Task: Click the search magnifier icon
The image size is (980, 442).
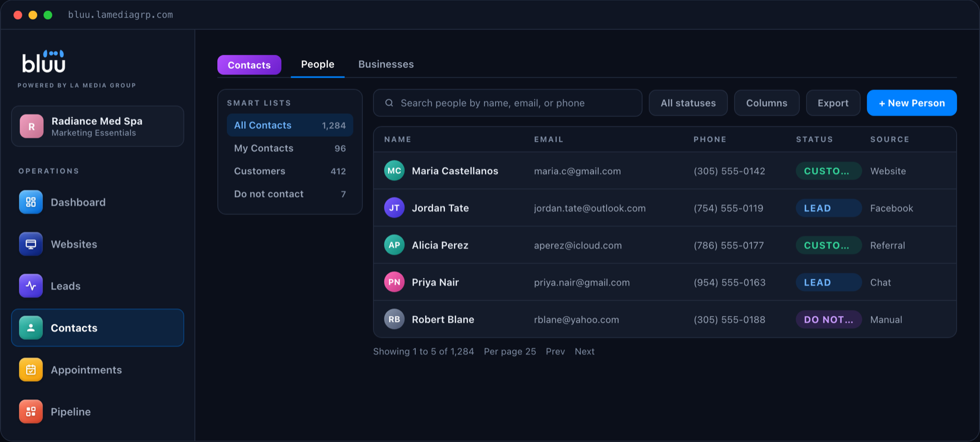Action: pyautogui.click(x=389, y=103)
